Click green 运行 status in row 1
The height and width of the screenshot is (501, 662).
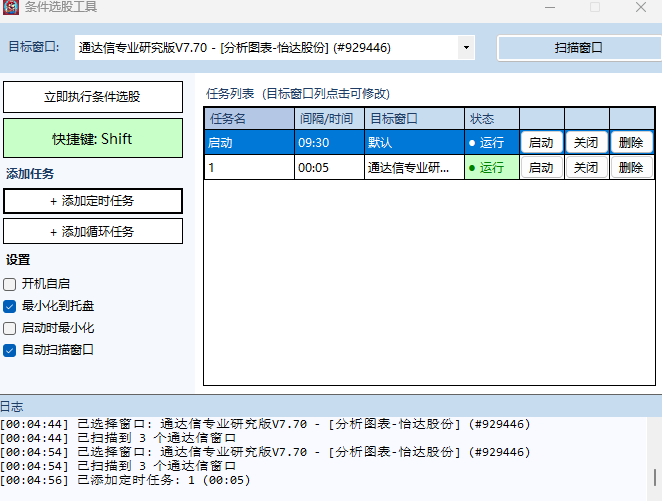tap(492, 168)
